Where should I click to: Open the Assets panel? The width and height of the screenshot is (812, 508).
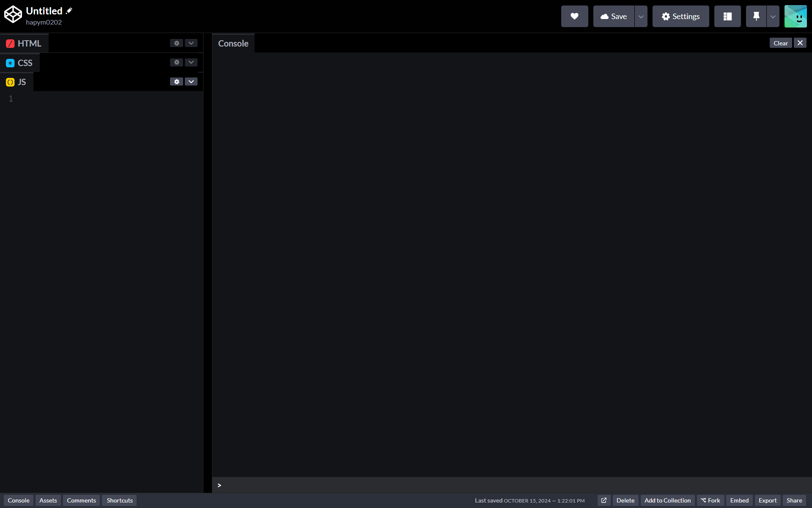(48, 500)
